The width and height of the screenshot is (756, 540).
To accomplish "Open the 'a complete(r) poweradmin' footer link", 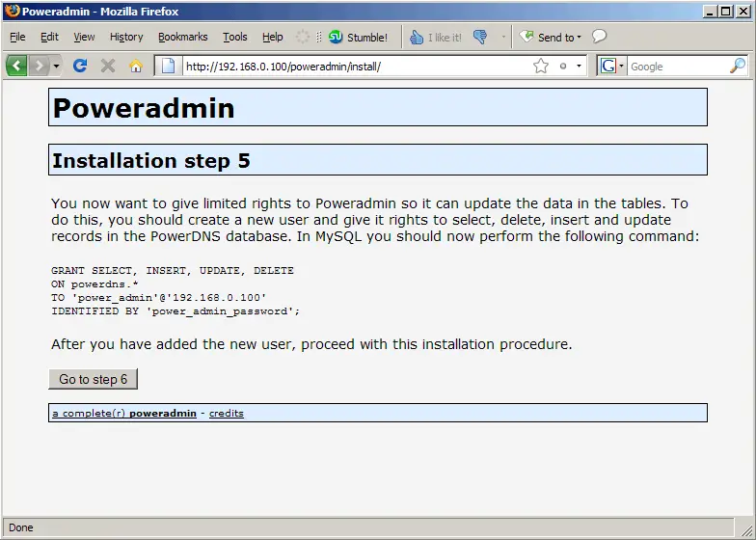I will [124, 413].
